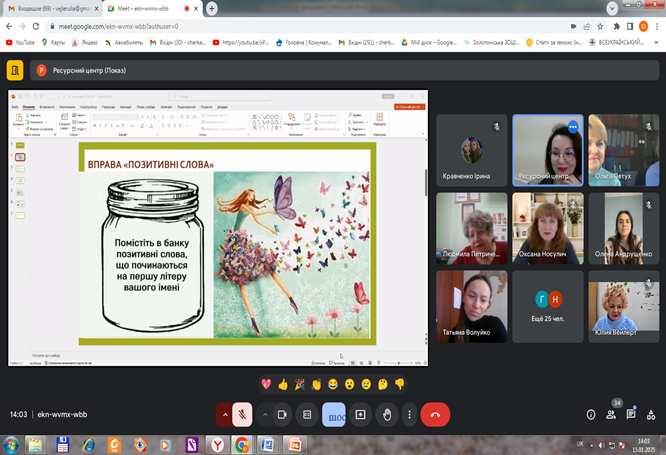
Task: Open options on Ресурсний центр video tile
Action: (573, 127)
